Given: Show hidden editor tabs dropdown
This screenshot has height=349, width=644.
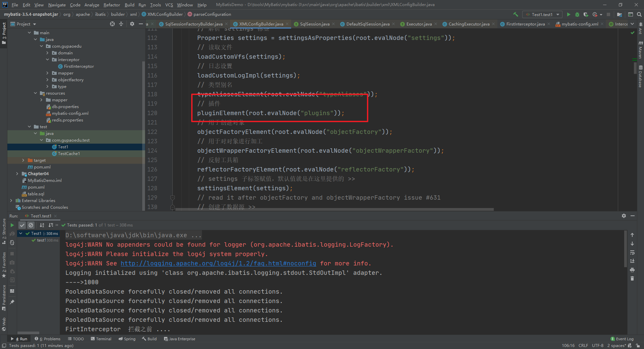Looking at the screenshot, I should (x=632, y=24).
